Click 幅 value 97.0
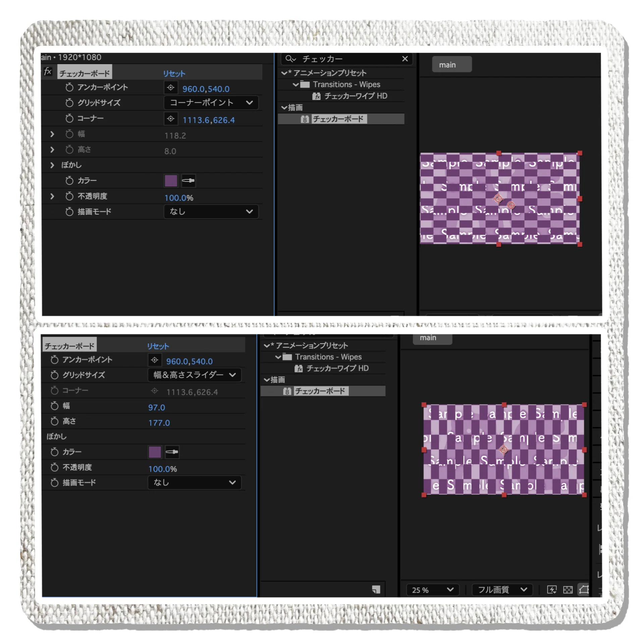644x644 pixels. pyautogui.click(x=156, y=407)
